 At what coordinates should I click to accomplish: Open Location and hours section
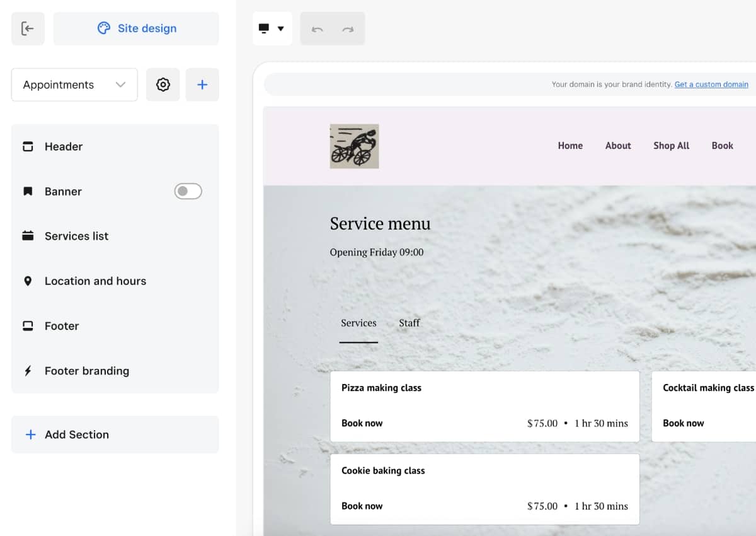pyautogui.click(x=115, y=281)
